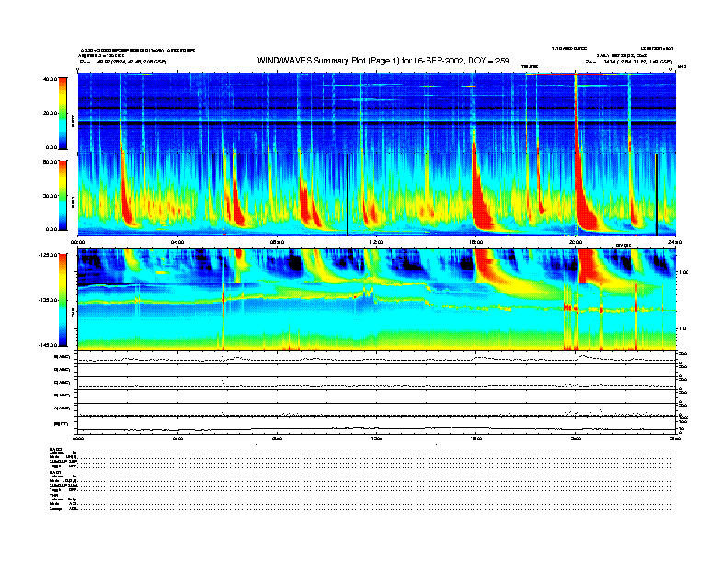Click 12:00 tick label under the line plots
Image resolution: width=728 pixels, height=563 pixels.
[377, 438]
